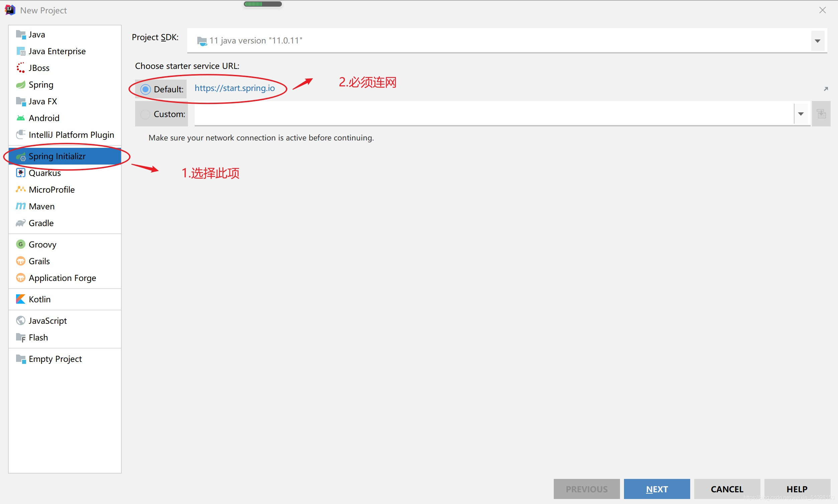The width and height of the screenshot is (838, 504).
Task: Choose the Kotlin project type
Action: (65, 299)
